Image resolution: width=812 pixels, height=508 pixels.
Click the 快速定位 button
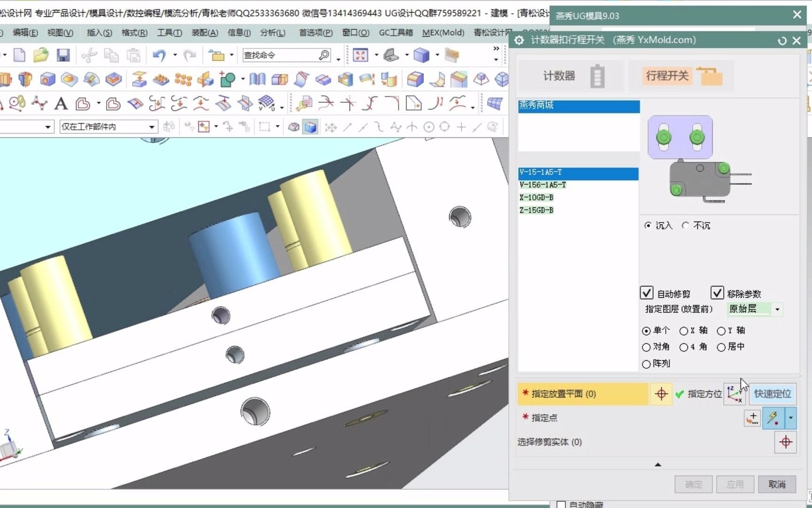773,394
